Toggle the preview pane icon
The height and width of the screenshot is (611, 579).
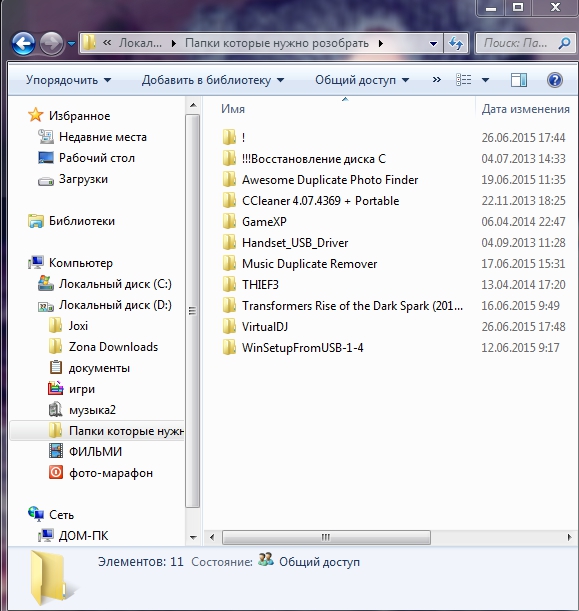pyautogui.click(x=519, y=80)
